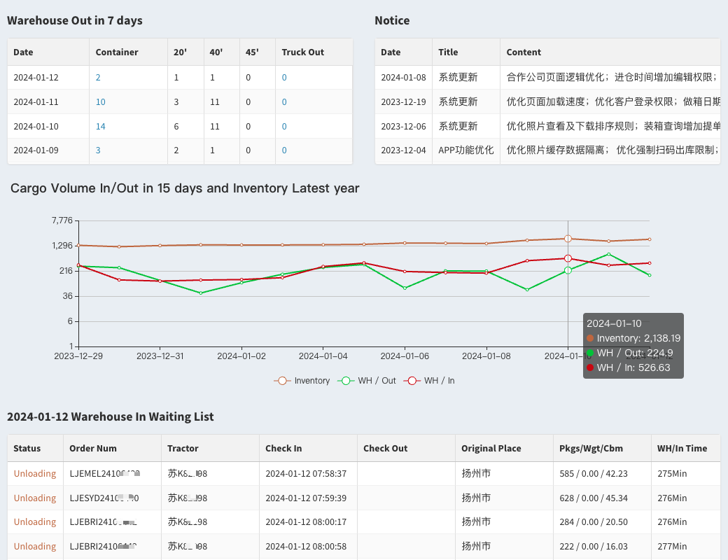Open notice content starting with 优化照片缓存数据隔离
The width and height of the screenshot is (728, 560).
(x=613, y=150)
